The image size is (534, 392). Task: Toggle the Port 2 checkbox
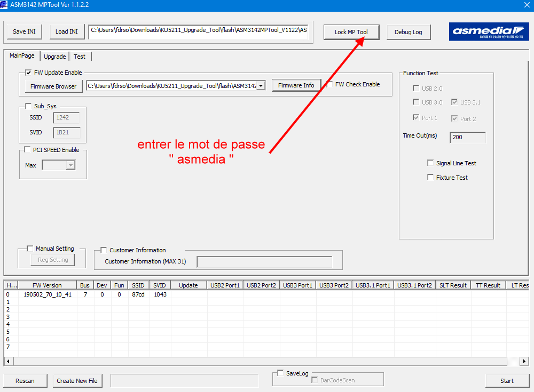tap(454, 118)
